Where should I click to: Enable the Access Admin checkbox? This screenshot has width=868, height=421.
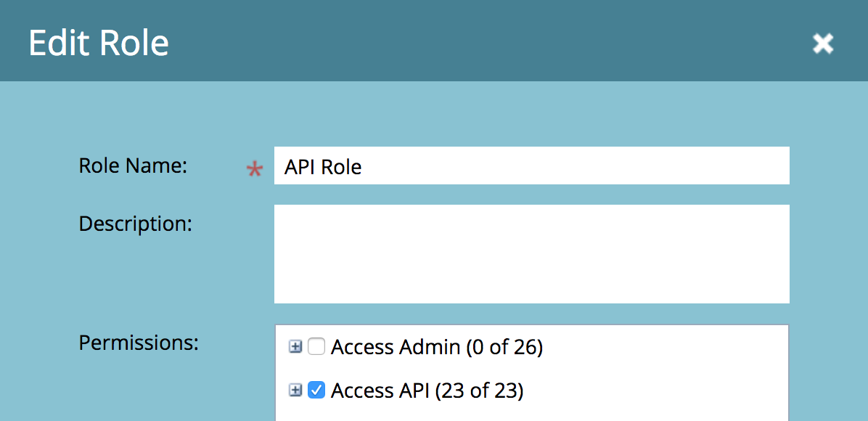point(316,347)
